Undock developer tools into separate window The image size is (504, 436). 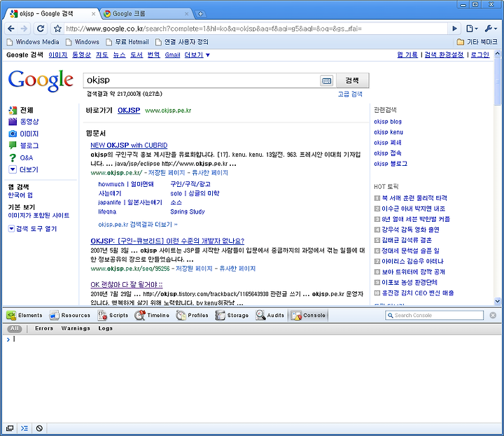point(10,428)
